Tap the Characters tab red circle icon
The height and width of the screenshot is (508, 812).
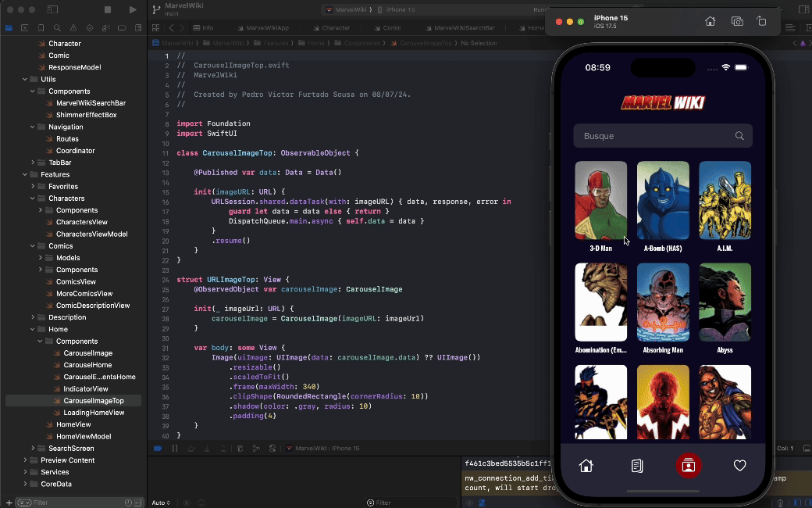tap(688, 466)
